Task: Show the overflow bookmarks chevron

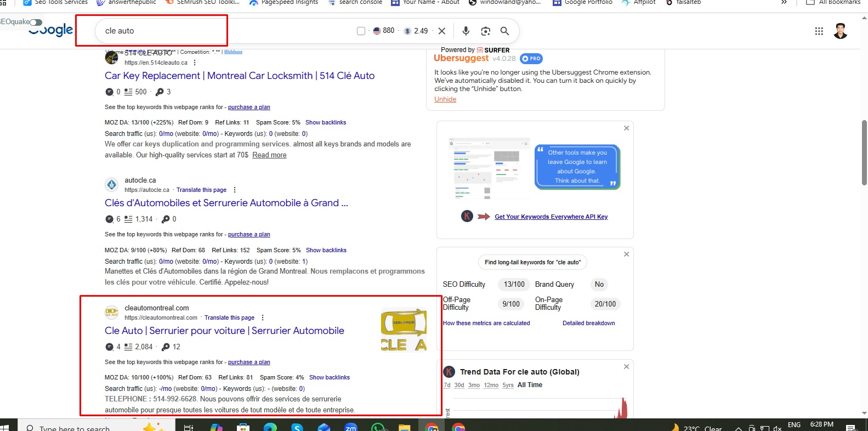Action: click(x=784, y=3)
